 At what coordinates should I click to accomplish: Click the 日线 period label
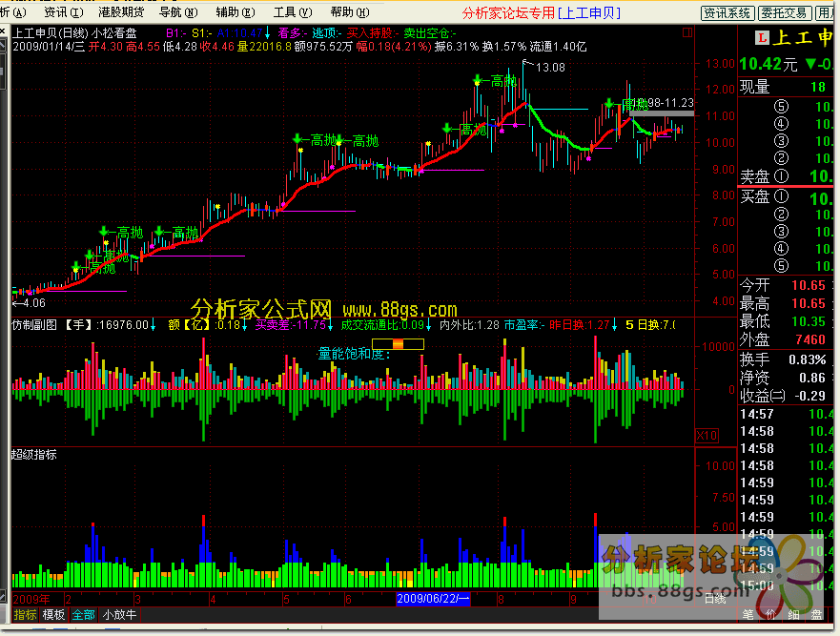click(715, 599)
